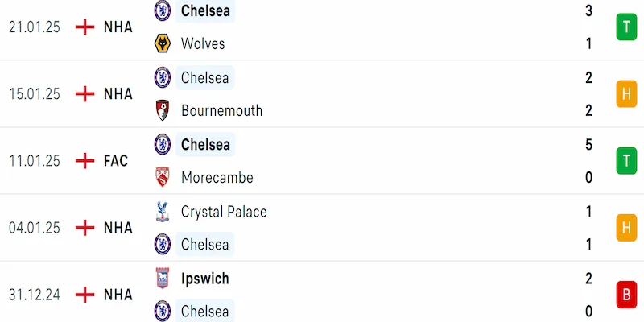The width and height of the screenshot is (644, 322).
Task: Click the England flag beside 11.01.25
Action: point(85,161)
